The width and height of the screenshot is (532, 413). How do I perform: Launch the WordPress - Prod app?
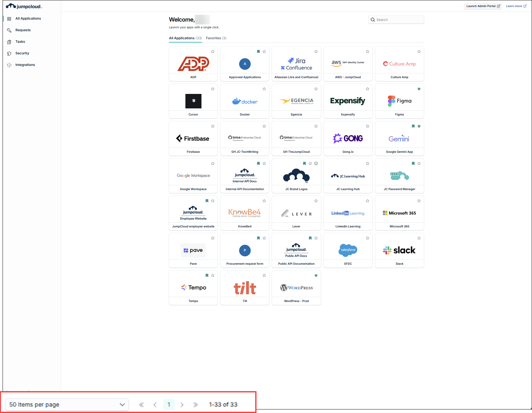coord(296,288)
